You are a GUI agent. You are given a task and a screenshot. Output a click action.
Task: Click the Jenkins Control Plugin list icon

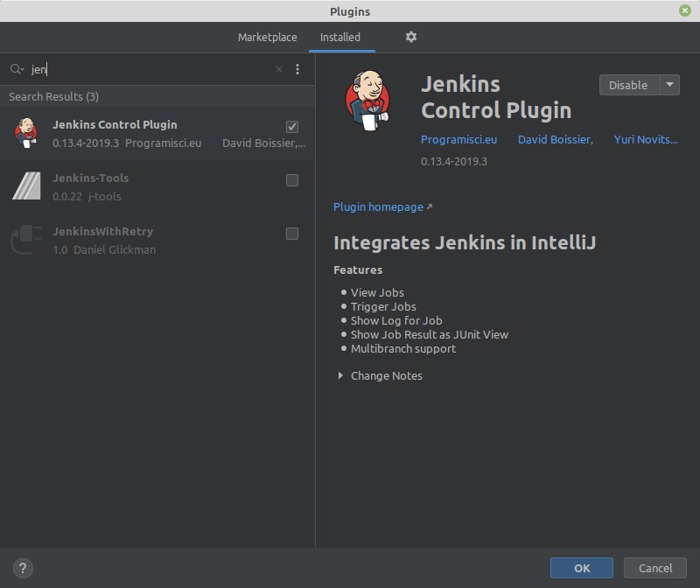click(x=26, y=133)
